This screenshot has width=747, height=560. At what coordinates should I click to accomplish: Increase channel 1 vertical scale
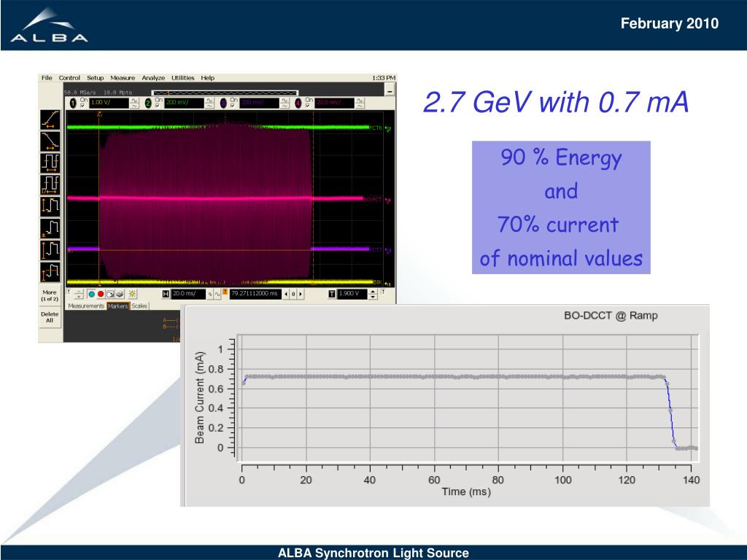pos(134,101)
